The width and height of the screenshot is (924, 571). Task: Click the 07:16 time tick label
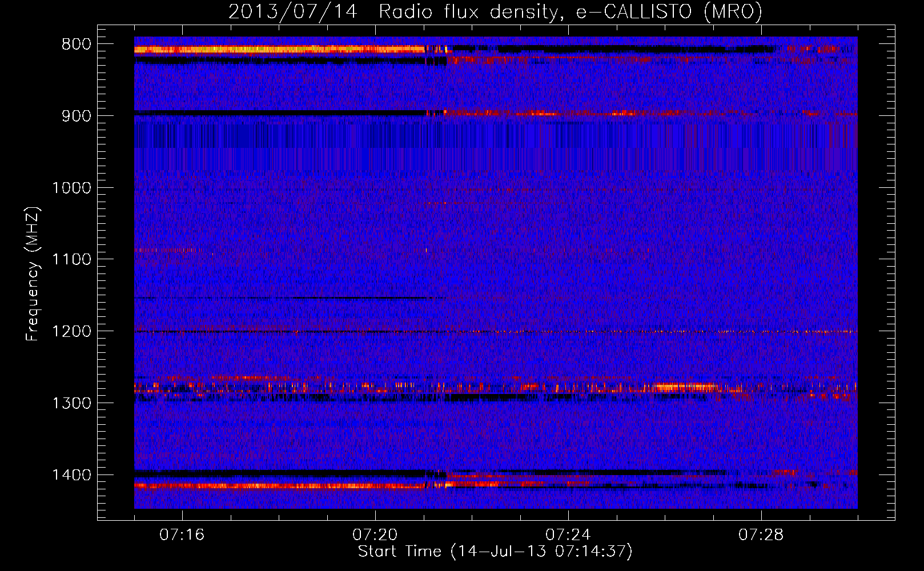coord(182,535)
